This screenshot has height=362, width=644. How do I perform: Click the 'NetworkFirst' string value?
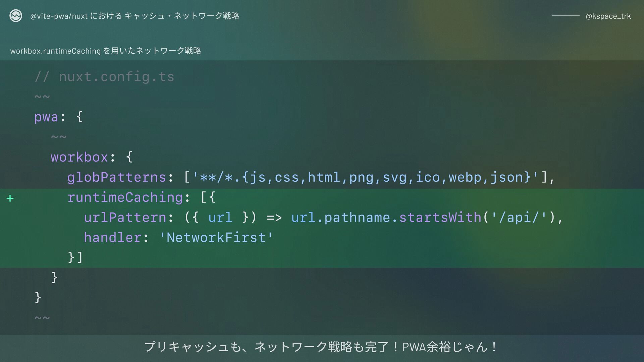216,238
